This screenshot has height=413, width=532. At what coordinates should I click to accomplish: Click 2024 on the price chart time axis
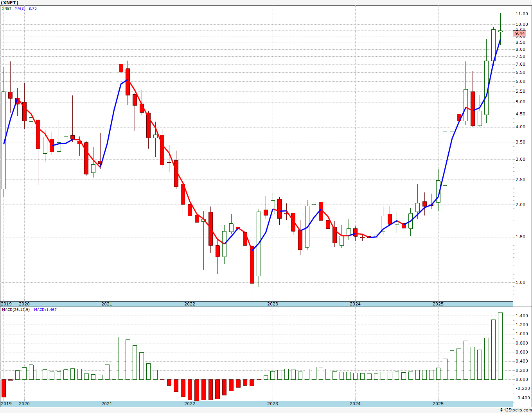pos(355,304)
